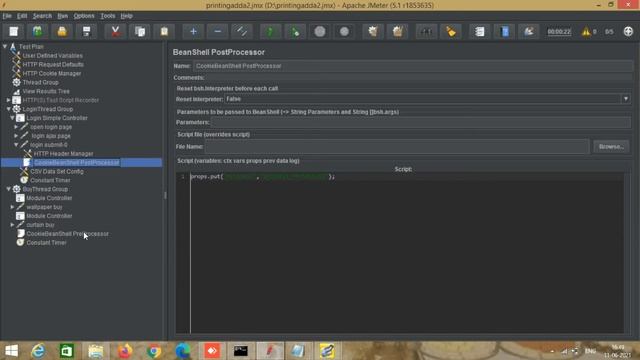Collapse the BuyThread Group node
Image resolution: width=640 pixels, height=360 pixels.
9,189
